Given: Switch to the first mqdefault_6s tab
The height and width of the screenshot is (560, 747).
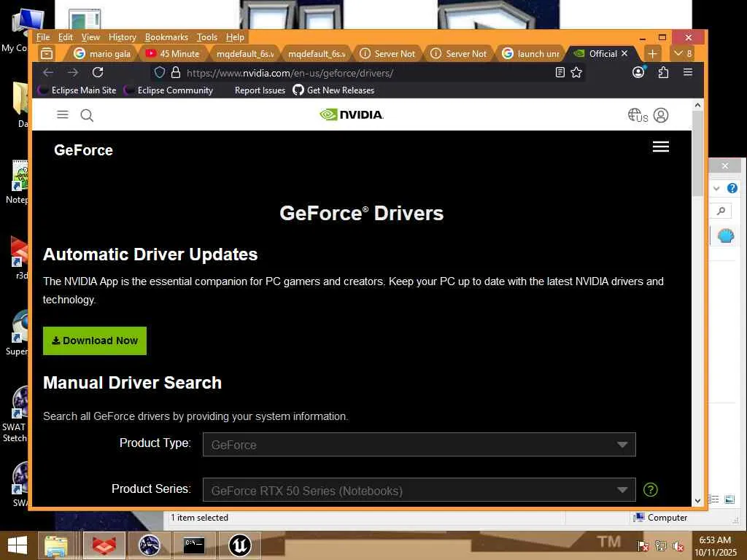Looking at the screenshot, I should click(x=245, y=54).
